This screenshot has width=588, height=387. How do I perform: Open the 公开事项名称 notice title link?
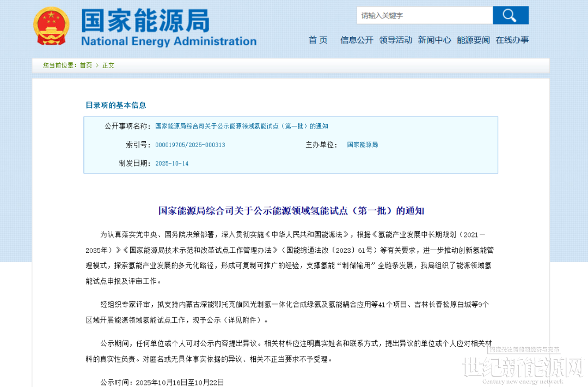242,126
